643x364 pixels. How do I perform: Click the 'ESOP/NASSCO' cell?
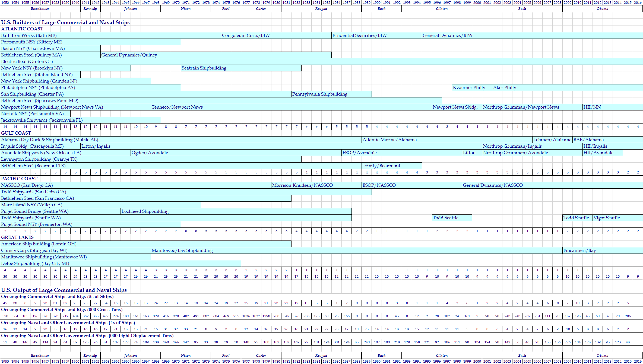412,185
